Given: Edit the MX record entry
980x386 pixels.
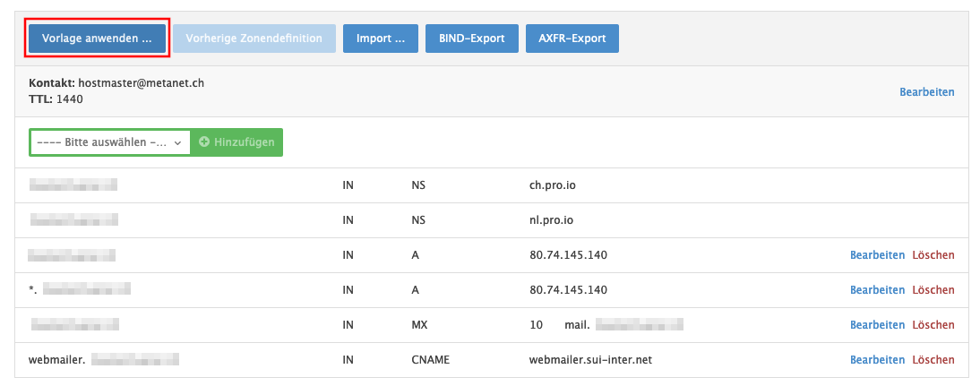Looking at the screenshot, I should click(x=876, y=325).
